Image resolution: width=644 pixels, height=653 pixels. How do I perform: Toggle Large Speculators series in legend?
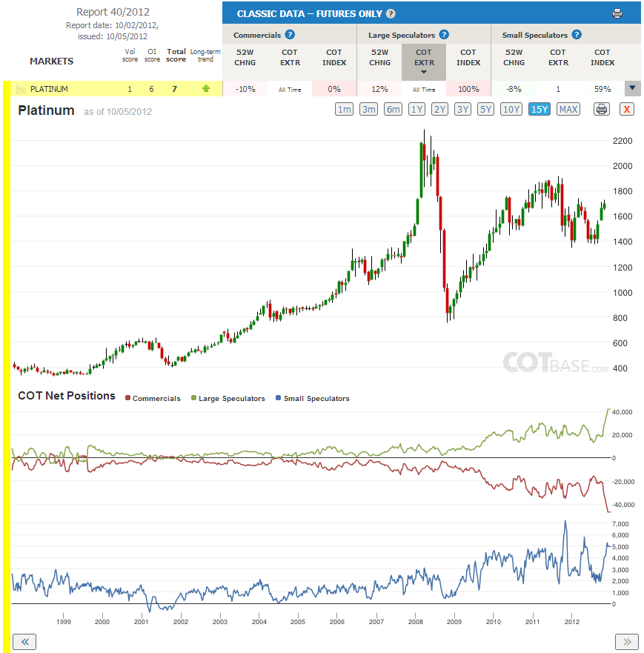coord(228,398)
